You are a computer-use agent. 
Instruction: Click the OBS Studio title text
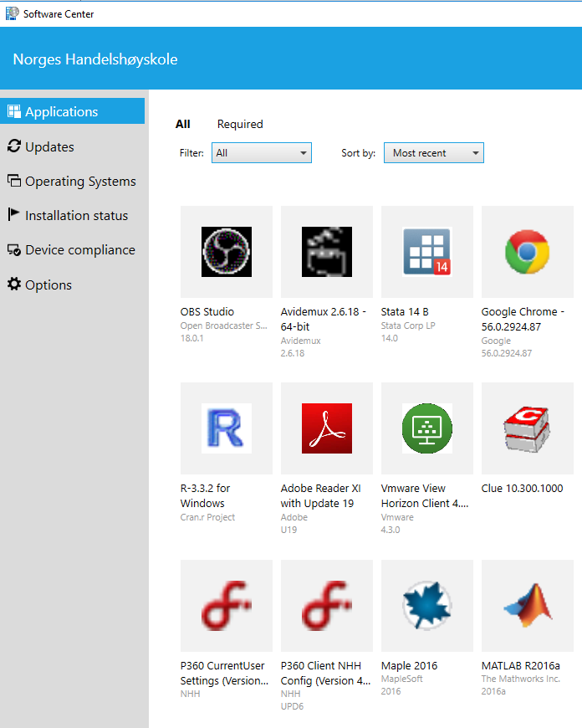tap(207, 311)
